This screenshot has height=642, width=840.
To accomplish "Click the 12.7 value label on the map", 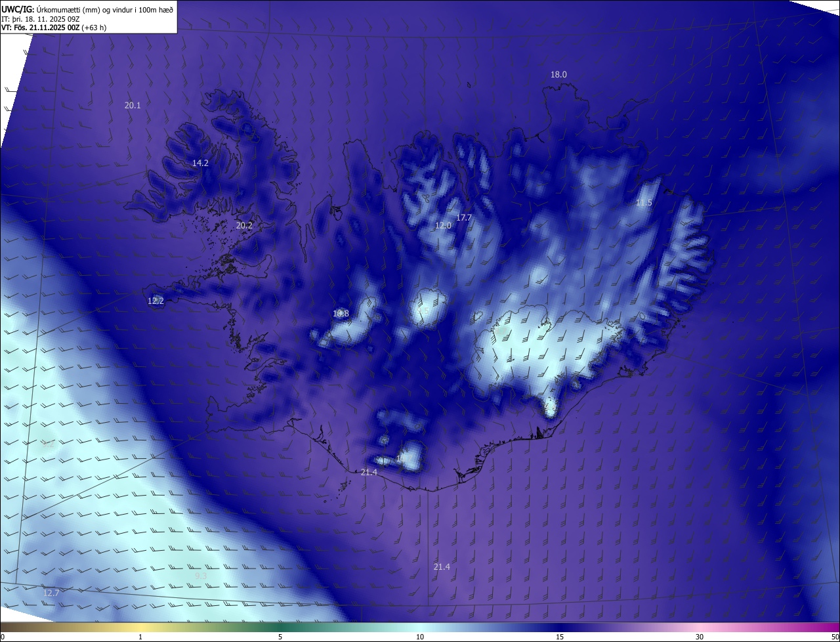I will click(x=51, y=593).
